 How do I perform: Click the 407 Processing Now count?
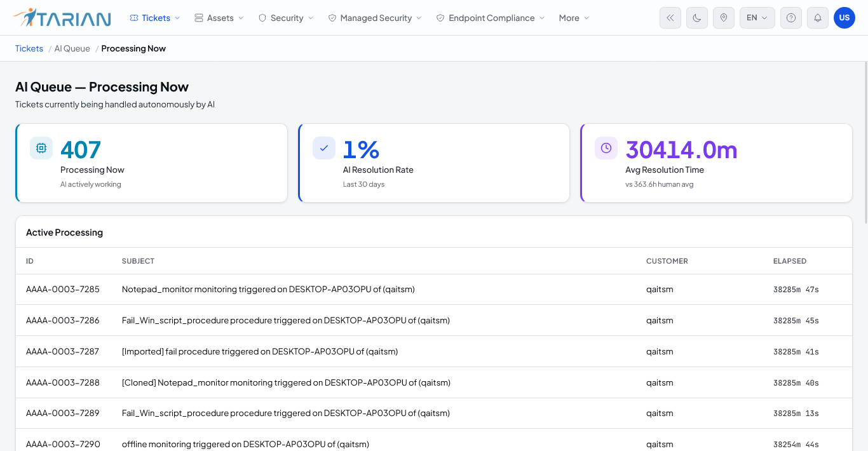click(81, 150)
